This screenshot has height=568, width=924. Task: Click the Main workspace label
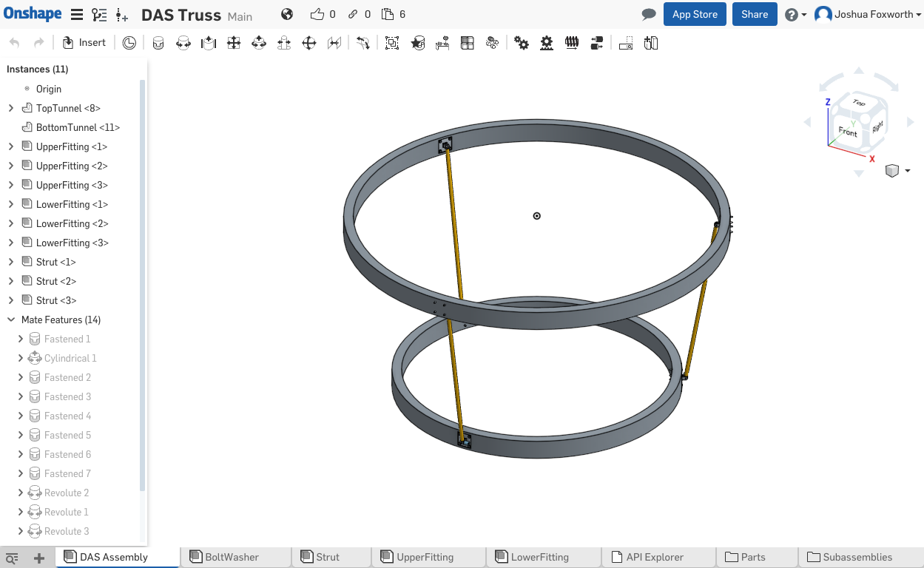coord(240,16)
